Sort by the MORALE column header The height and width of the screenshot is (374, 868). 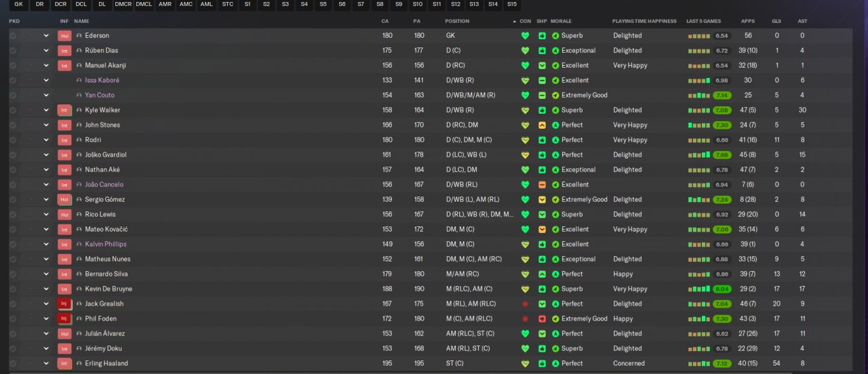561,21
